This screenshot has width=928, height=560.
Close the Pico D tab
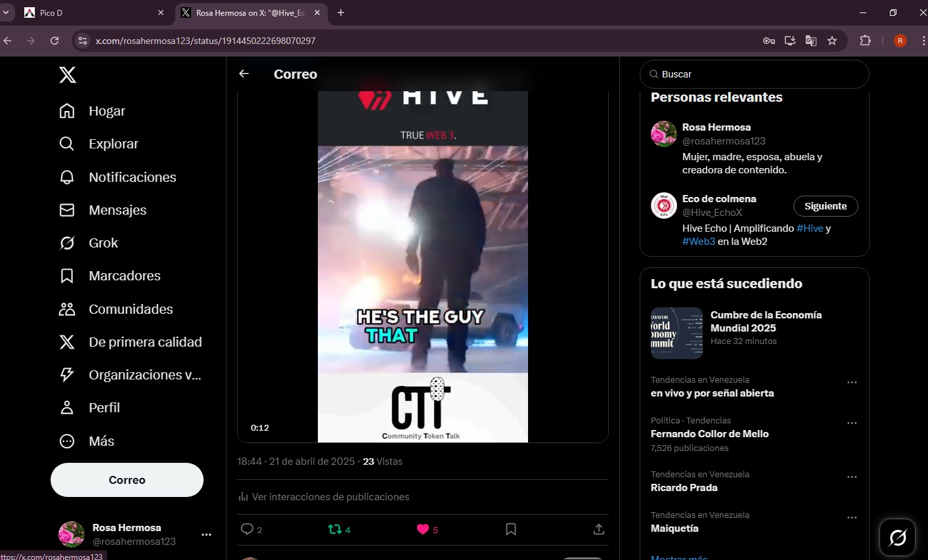[161, 12]
